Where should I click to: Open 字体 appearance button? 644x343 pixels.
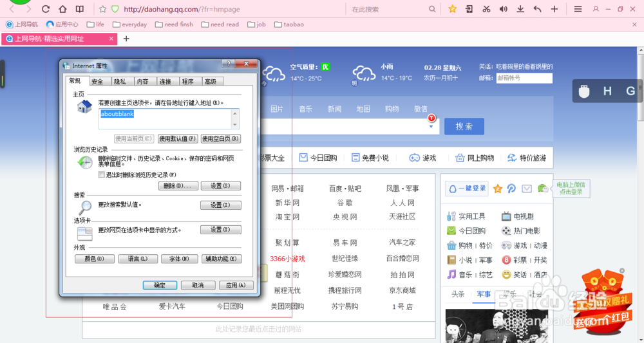[x=180, y=259]
